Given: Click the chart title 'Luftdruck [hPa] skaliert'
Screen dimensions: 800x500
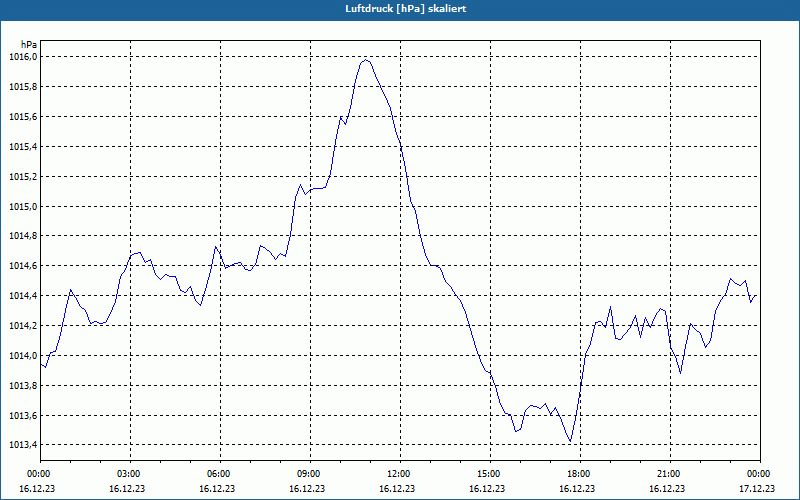Looking at the screenshot, I should 406,9.
